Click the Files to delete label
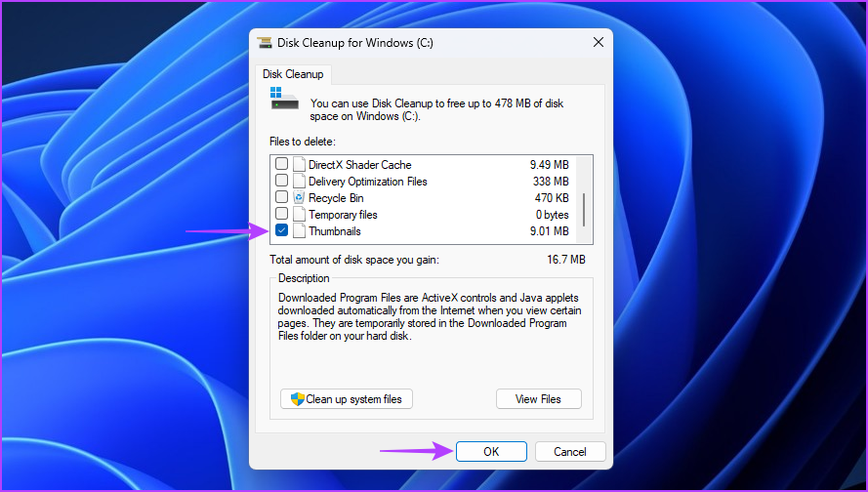 pyautogui.click(x=303, y=142)
